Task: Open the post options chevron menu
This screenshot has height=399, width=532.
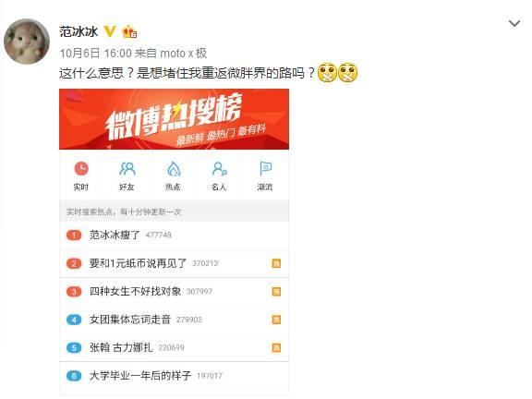Action: click(x=514, y=24)
